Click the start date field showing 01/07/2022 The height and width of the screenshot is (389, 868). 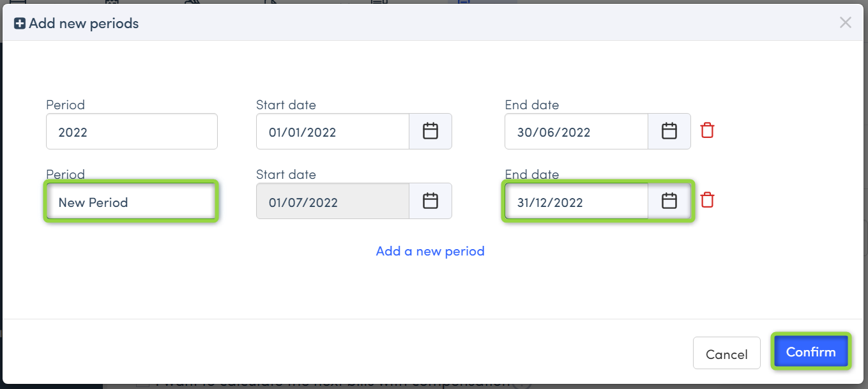click(332, 202)
